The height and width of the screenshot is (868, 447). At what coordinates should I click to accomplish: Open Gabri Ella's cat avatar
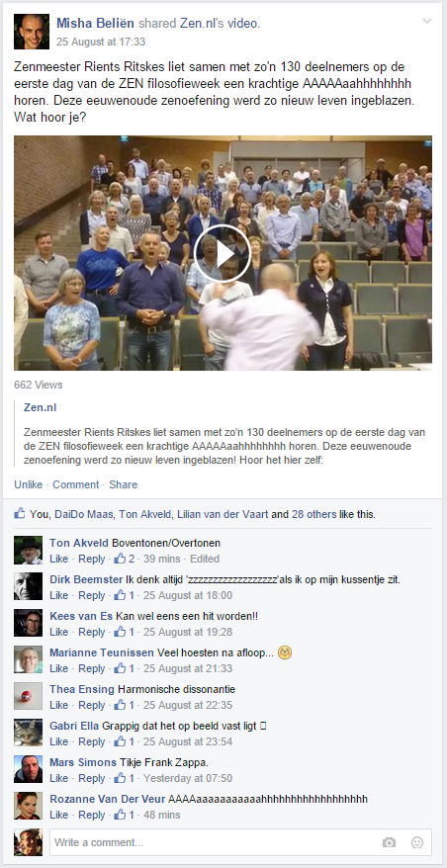(x=29, y=733)
